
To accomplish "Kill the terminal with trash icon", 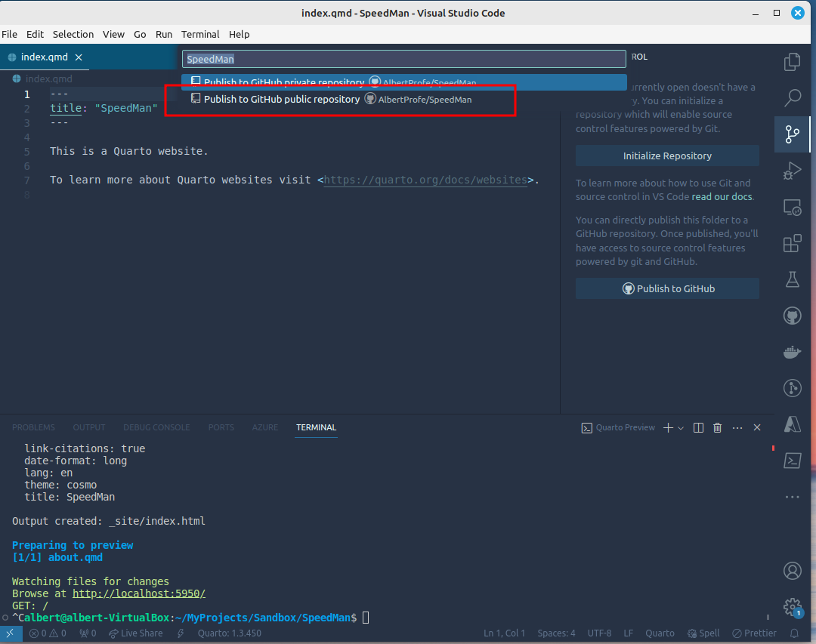I will tap(717, 427).
